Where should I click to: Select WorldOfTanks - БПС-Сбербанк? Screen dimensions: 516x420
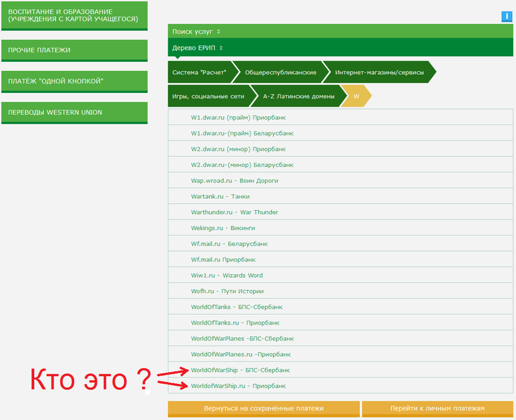click(x=341, y=306)
